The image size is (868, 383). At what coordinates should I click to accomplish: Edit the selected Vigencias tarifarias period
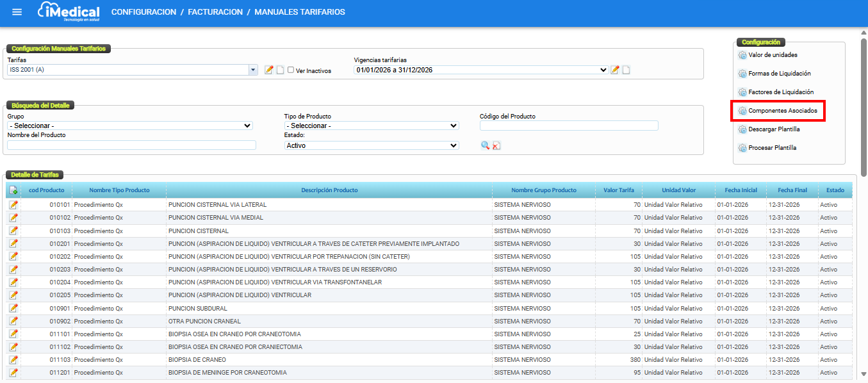click(x=615, y=70)
